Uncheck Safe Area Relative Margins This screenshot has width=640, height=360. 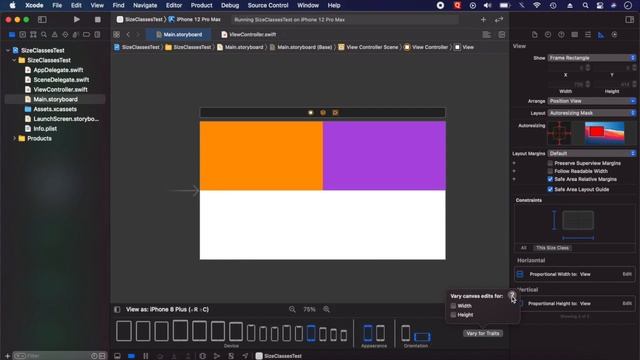pos(550,179)
